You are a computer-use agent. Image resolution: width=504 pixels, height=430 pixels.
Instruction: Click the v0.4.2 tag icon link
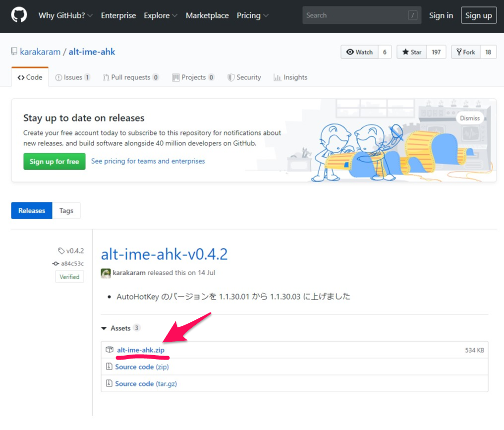71,251
